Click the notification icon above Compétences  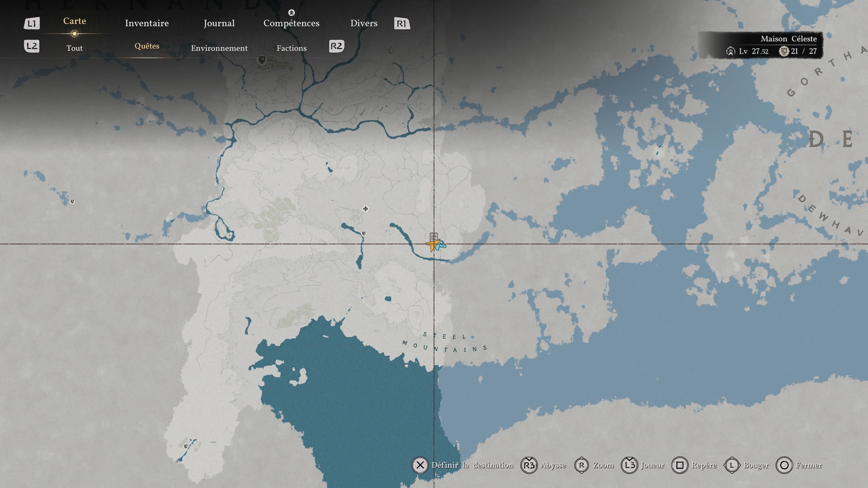coord(291,12)
